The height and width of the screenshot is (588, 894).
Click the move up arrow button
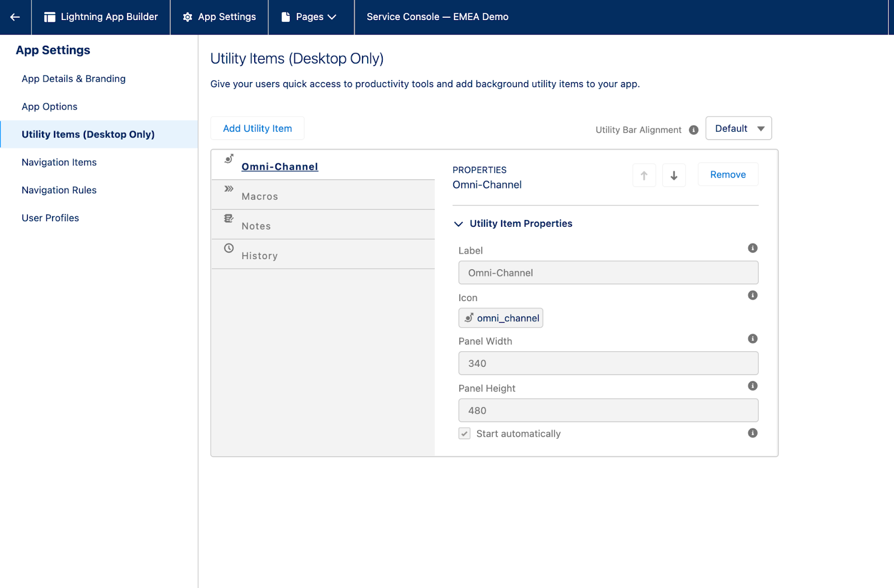click(644, 175)
